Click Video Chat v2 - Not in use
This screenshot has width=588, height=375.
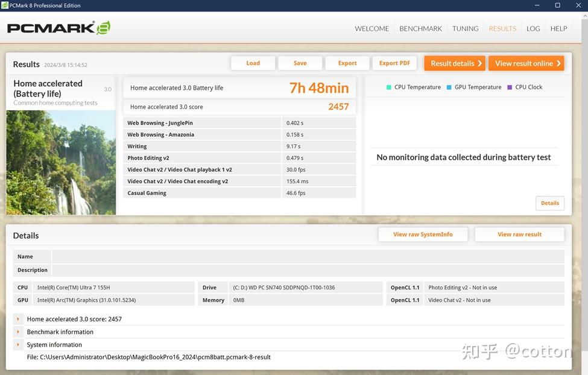[460, 300]
